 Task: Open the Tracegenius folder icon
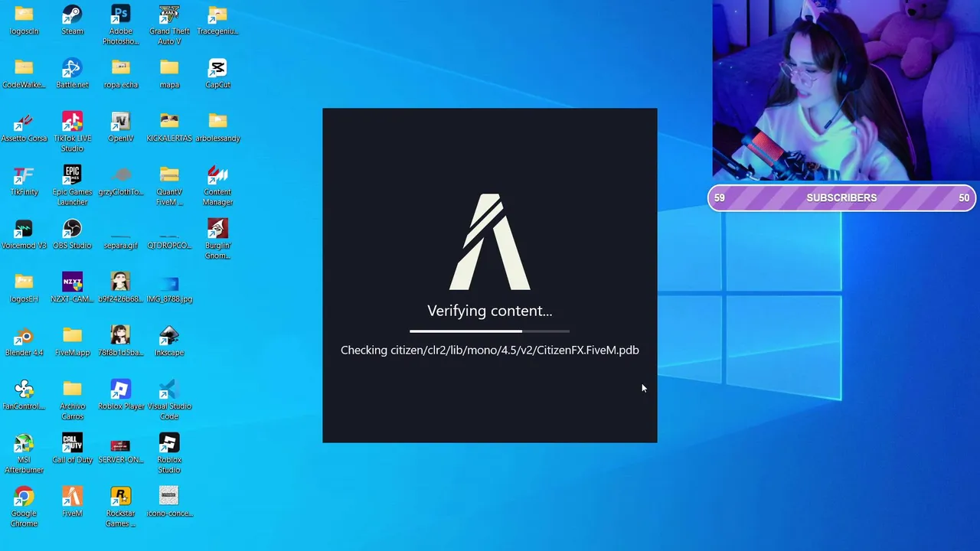(x=217, y=21)
